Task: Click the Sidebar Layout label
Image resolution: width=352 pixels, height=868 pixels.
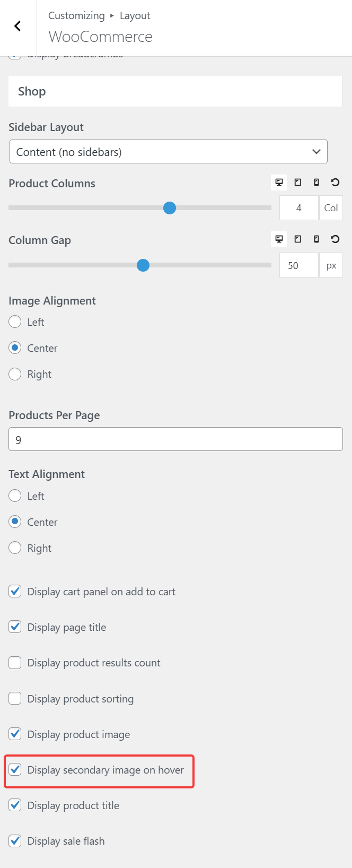Action: pos(46,127)
